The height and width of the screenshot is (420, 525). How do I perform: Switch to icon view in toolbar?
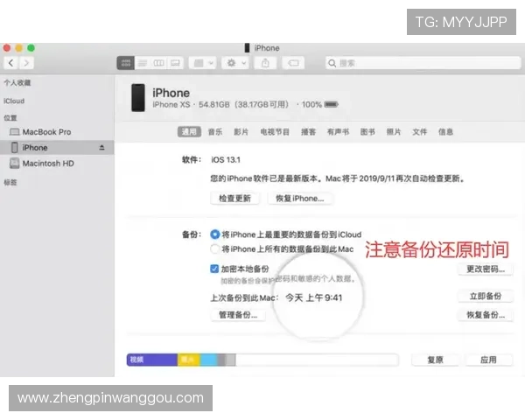pos(125,63)
